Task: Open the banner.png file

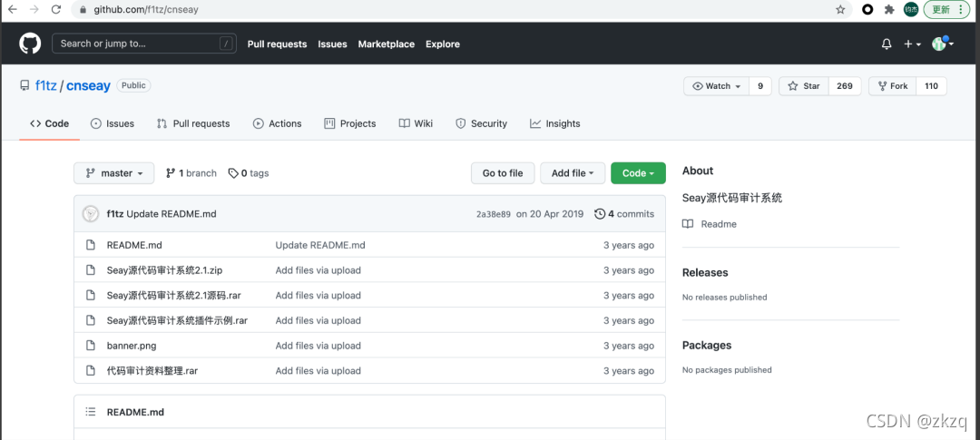Action: 132,346
